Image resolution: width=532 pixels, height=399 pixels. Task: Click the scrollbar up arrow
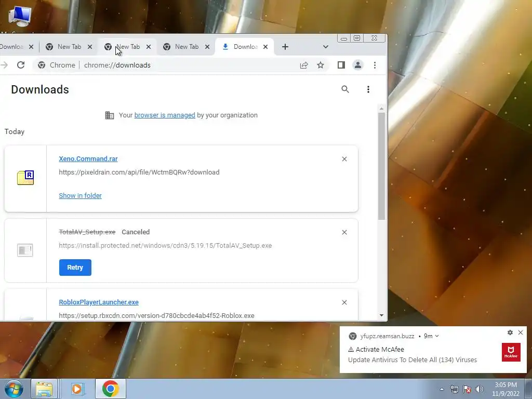coord(381,109)
